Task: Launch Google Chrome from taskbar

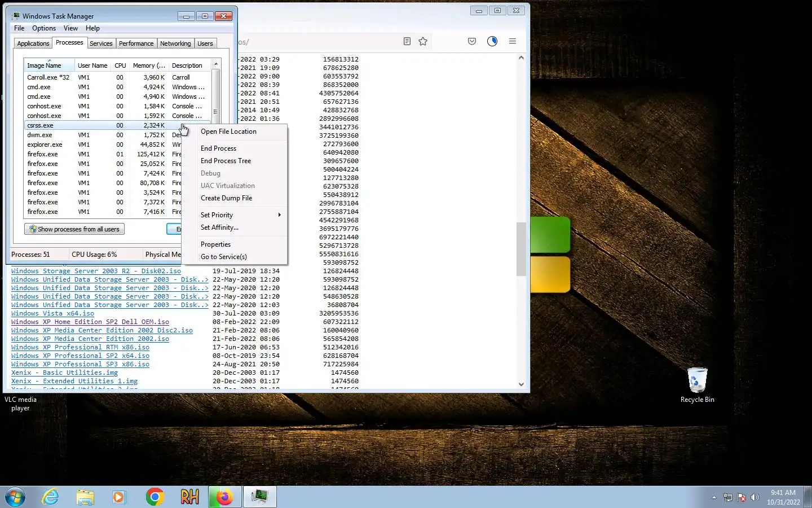Action: point(155,497)
